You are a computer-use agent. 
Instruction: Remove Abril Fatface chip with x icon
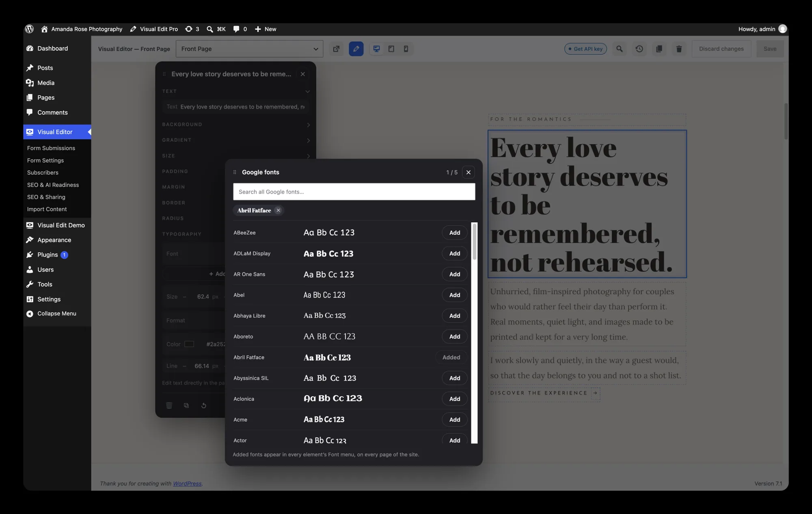coord(278,210)
